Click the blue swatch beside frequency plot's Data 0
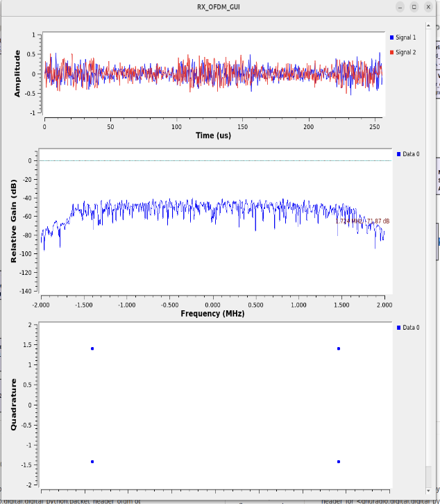 tap(398, 154)
